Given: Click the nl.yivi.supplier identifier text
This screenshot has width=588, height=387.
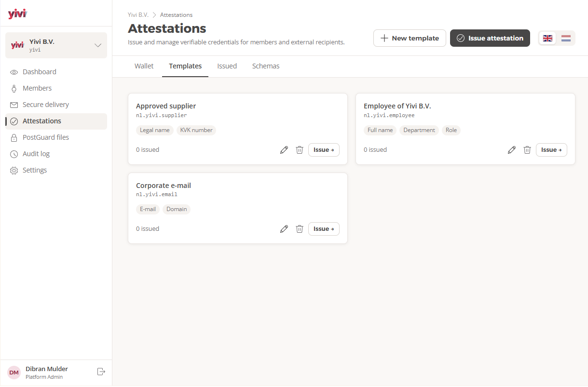Looking at the screenshot, I should point(161,116).
